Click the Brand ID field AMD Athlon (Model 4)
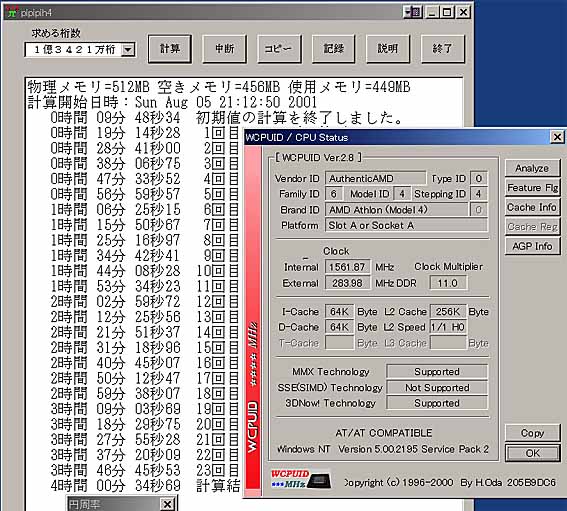 [x=396, y=210]
